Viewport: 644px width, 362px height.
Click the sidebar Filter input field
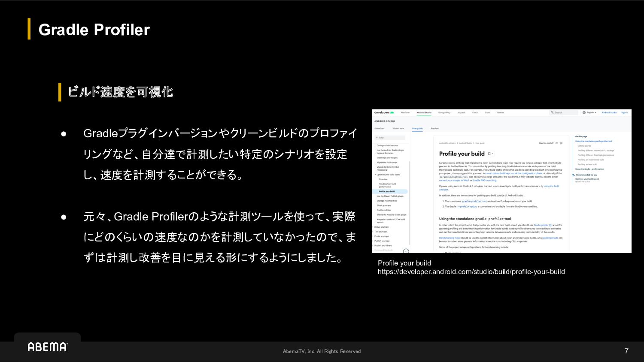pyautogui.click(x=390, y=138)
